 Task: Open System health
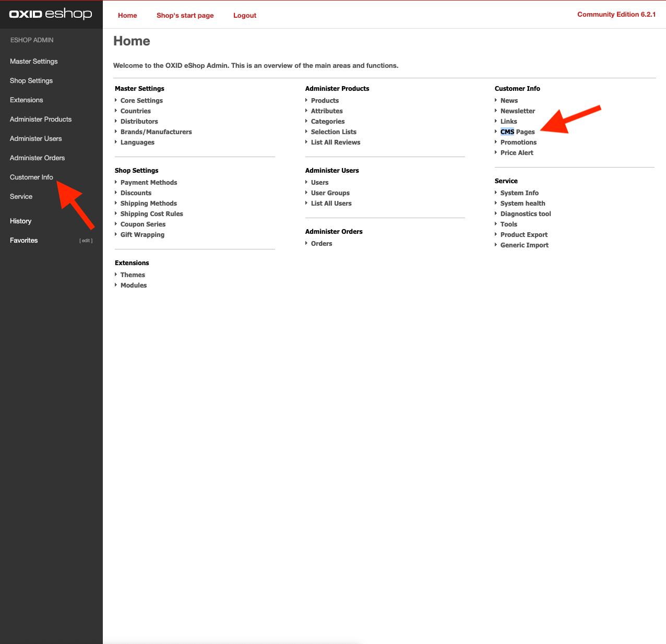click(522, 203)
